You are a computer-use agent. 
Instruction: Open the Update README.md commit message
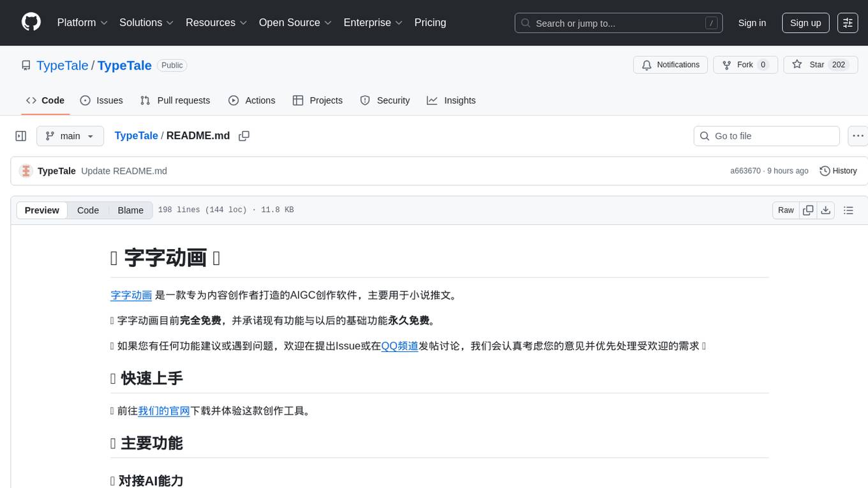124,171
